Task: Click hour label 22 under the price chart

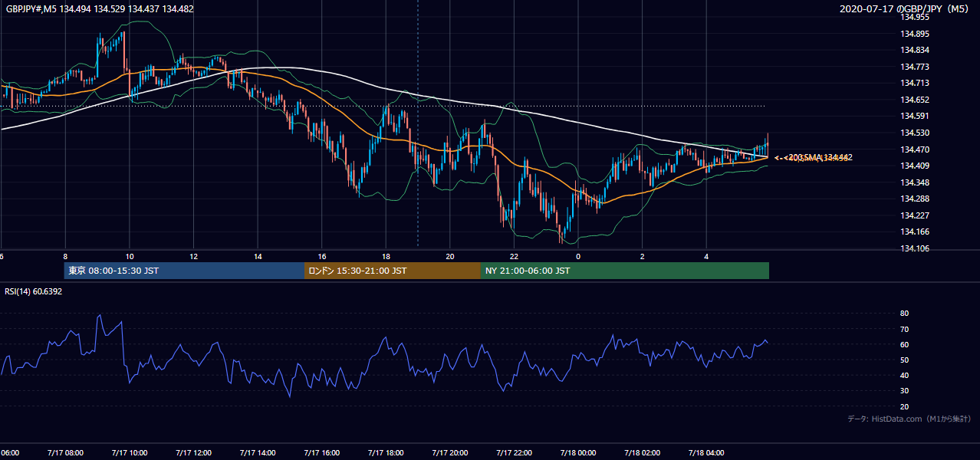Action: (x=514, y=257)
